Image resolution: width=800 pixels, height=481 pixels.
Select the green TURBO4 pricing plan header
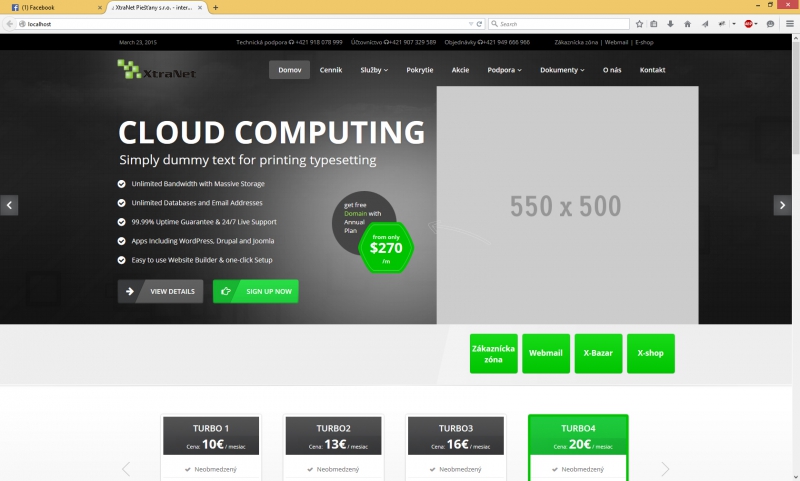coord(578,436)
